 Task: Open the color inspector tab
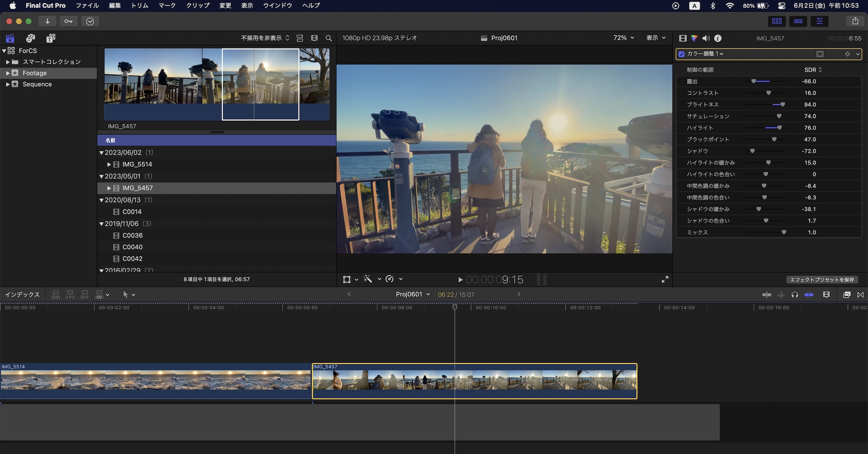(x=694, y=38)
